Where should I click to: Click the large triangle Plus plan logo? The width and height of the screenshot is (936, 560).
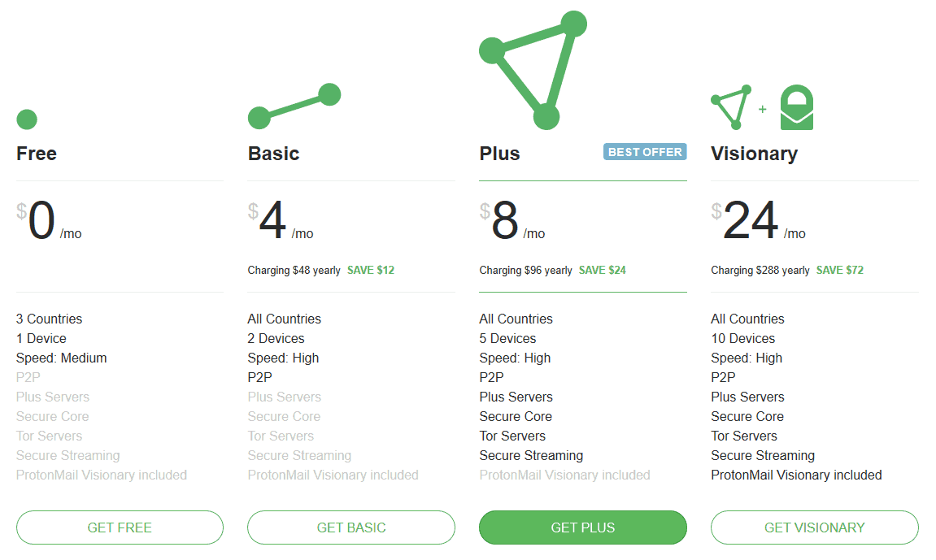click(533, 71)
